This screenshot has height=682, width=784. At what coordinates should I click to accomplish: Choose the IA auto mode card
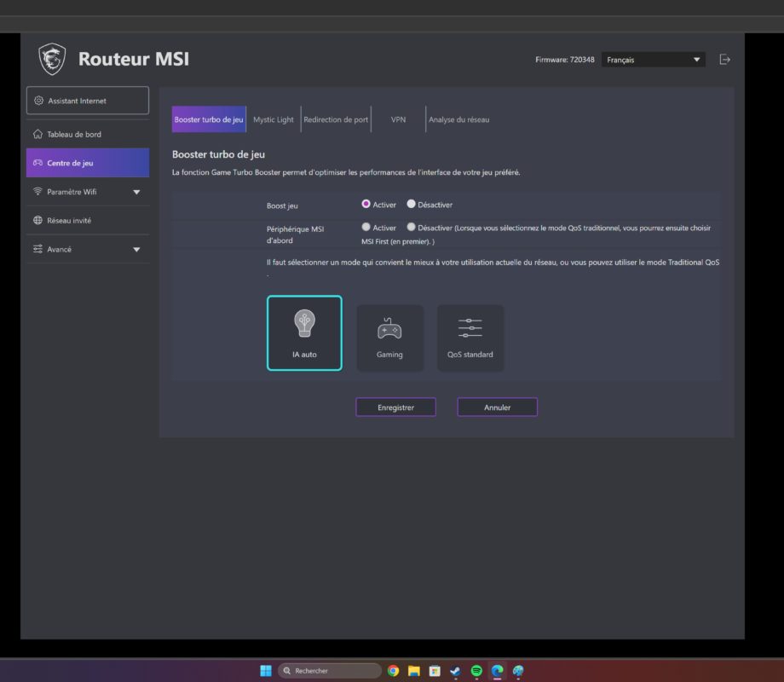(304, 333)
